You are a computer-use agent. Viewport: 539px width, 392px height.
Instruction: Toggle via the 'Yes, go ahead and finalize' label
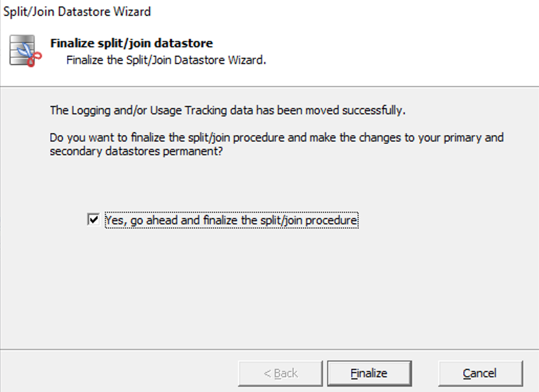click(x=231, y=220)
